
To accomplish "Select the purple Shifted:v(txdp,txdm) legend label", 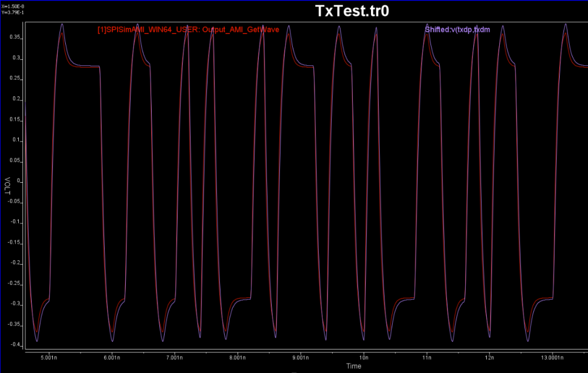I will coord(457,29).
